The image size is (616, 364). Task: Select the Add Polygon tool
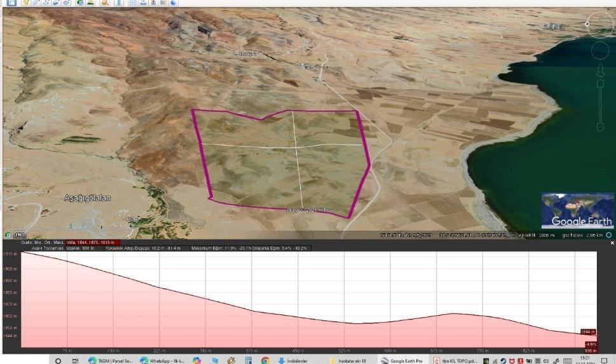click(36, 3)
